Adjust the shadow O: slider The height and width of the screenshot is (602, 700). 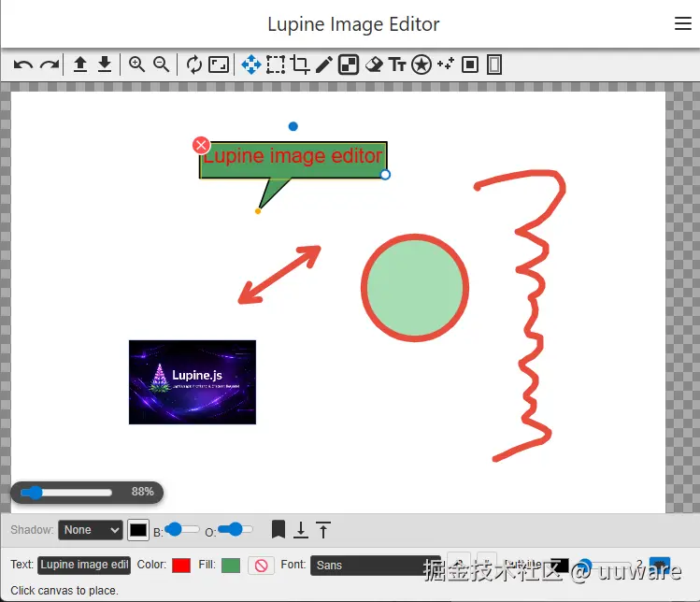click(x=236, y=530)
